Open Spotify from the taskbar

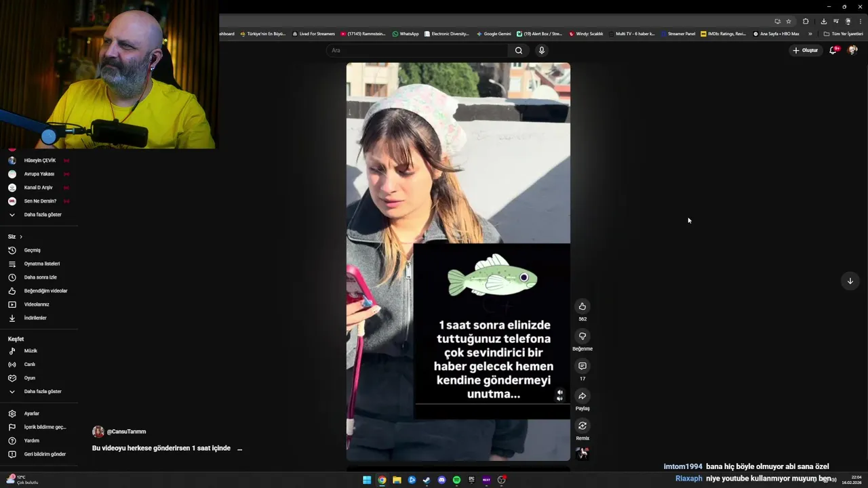point(456,480)
